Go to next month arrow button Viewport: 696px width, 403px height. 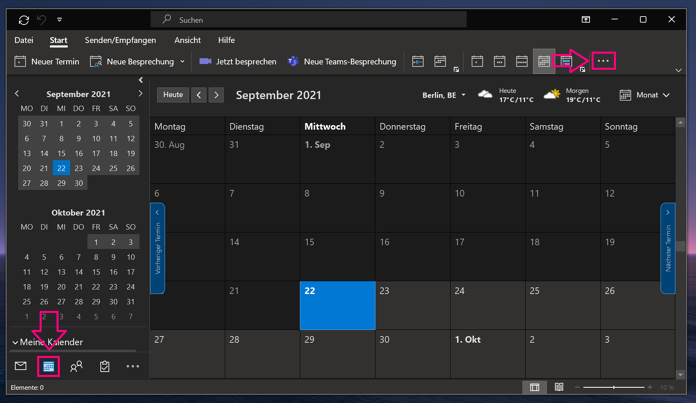click(x=216, y=95)
